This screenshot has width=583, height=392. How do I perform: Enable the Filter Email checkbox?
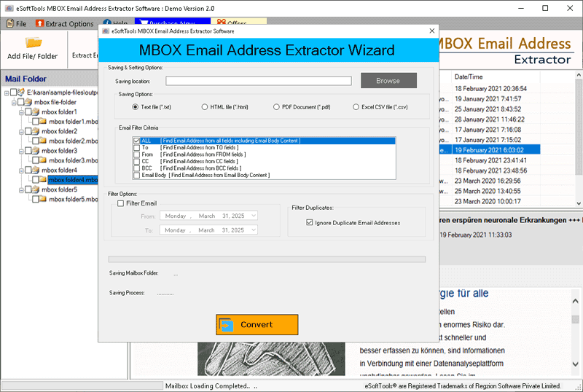pyautogui.click(x=120, y=203)
